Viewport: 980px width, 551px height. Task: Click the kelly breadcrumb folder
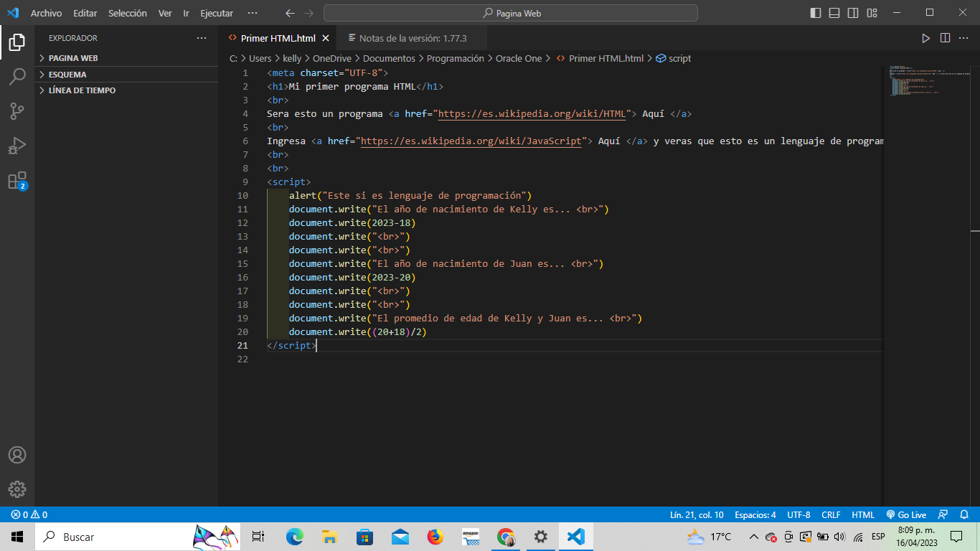(x=292, y=59)
